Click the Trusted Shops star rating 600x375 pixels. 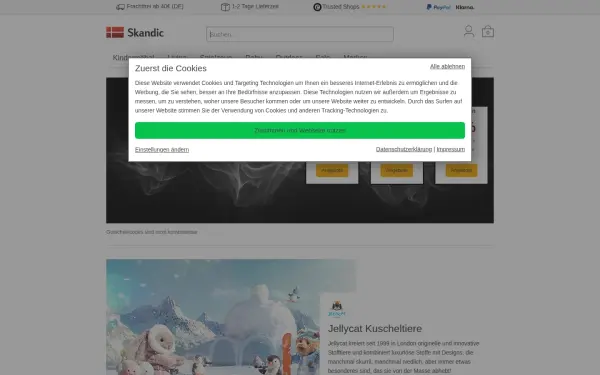pos(374,7)
